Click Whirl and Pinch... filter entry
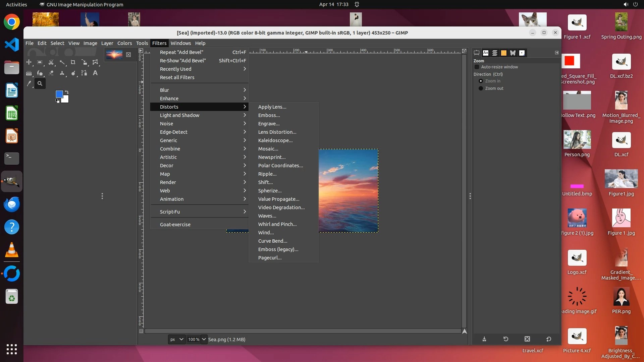 (x=277, y=224)
